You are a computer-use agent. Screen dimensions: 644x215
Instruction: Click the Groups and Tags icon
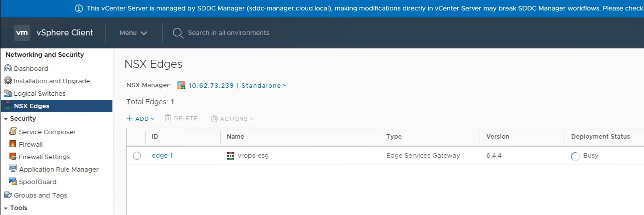(7, 195)
